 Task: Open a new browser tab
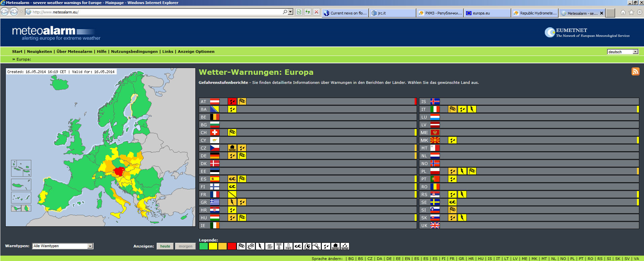click(x=610, y=13)
